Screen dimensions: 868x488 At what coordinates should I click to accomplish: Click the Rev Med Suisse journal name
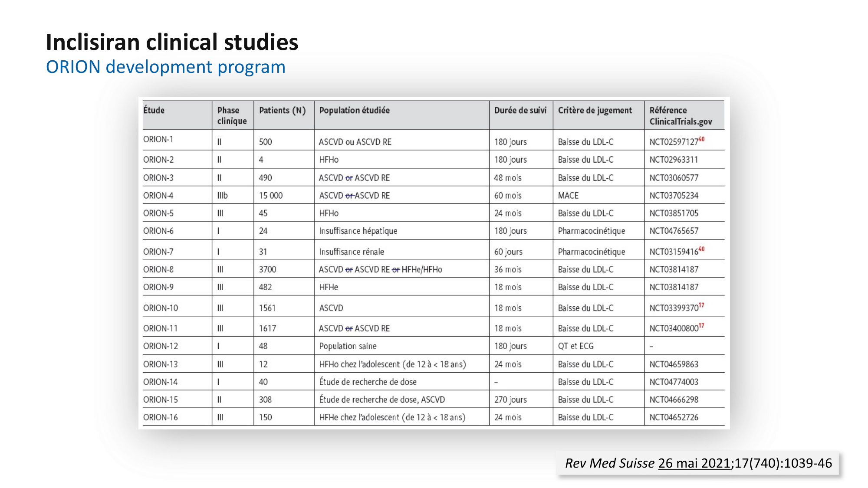pyautogui.click(x=609, y=463)
